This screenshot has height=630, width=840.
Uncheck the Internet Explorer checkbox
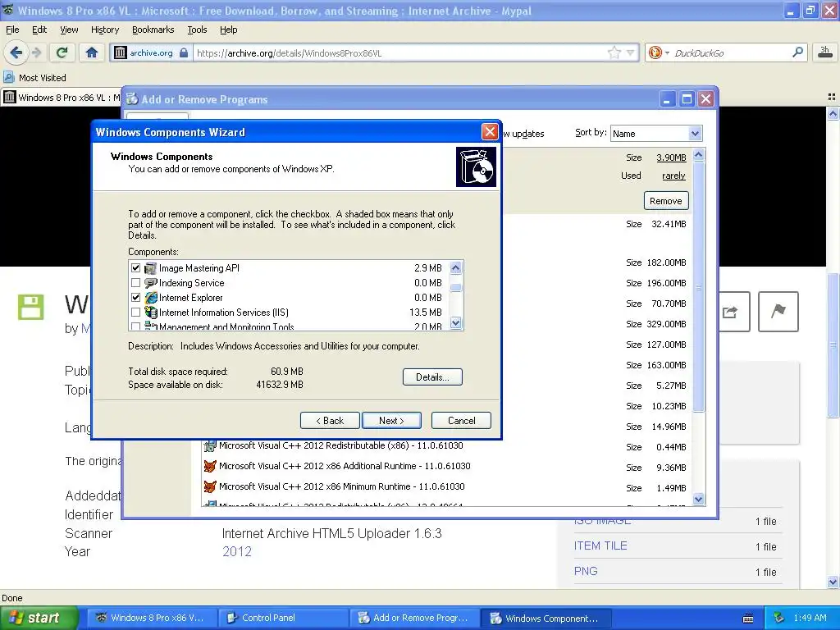135,297
